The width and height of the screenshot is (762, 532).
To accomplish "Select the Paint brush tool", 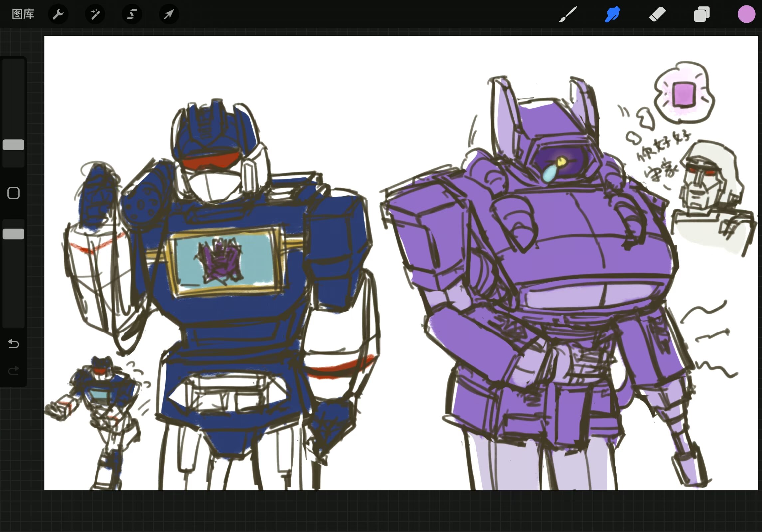I will point(568,14).
